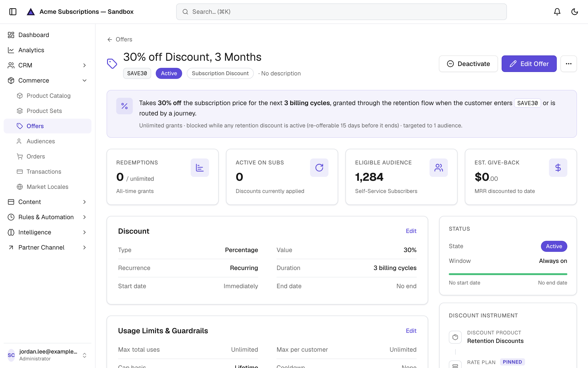Click the Redemptions chart icon

[199, 168]
